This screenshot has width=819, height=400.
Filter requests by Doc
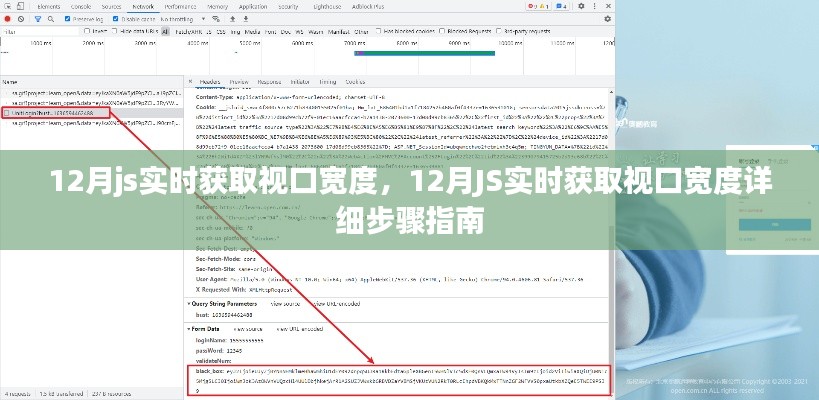285,31
